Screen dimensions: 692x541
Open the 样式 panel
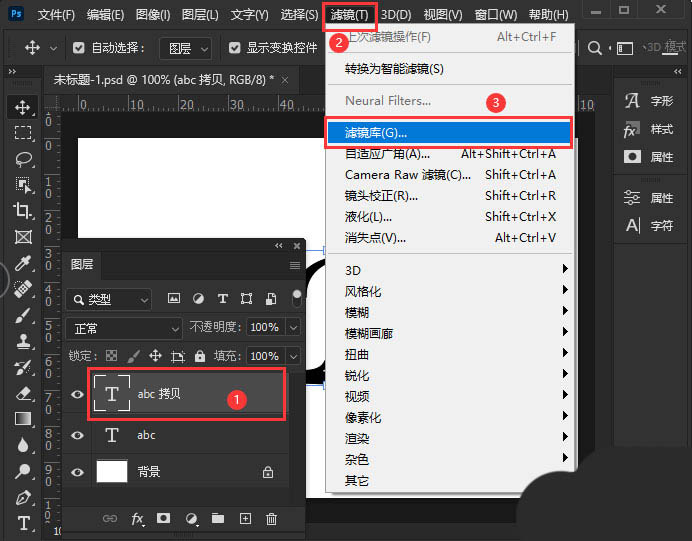coord(649,129)
